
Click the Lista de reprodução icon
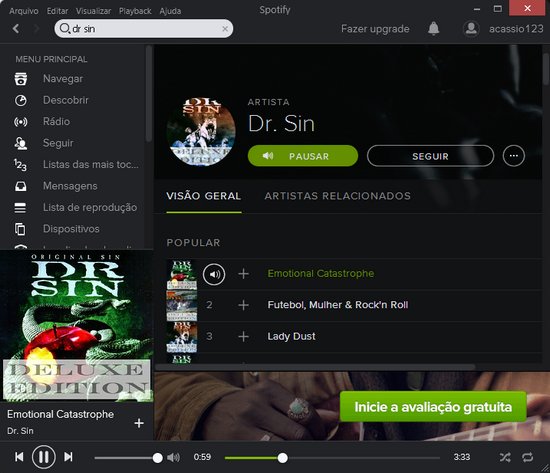tap(20, 207)
